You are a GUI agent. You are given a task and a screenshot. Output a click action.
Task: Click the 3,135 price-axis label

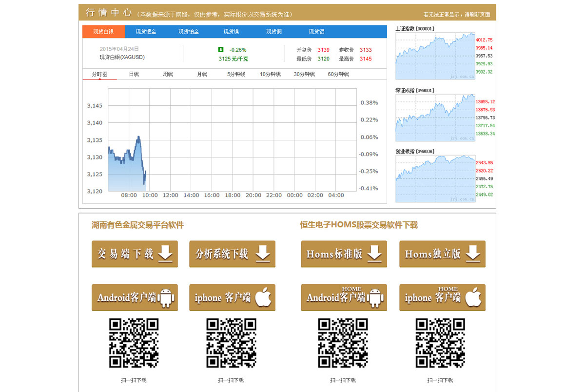click(x=95, y=140)
